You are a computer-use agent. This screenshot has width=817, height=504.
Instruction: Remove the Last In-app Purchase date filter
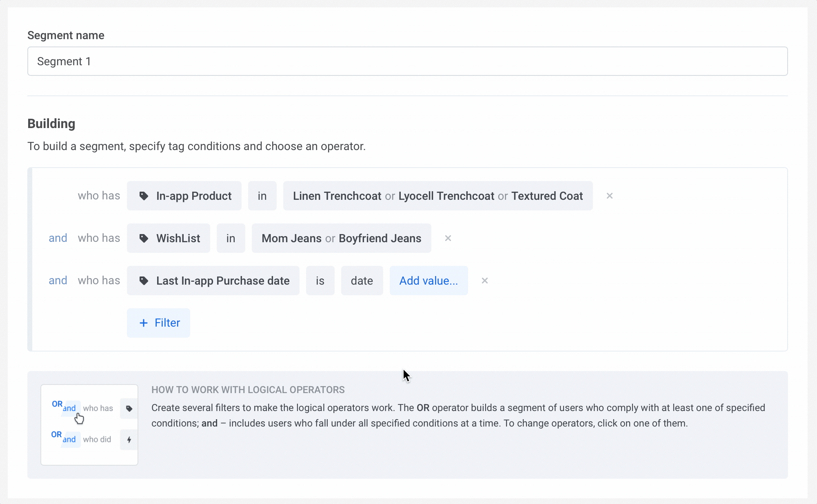click(484, 281)
